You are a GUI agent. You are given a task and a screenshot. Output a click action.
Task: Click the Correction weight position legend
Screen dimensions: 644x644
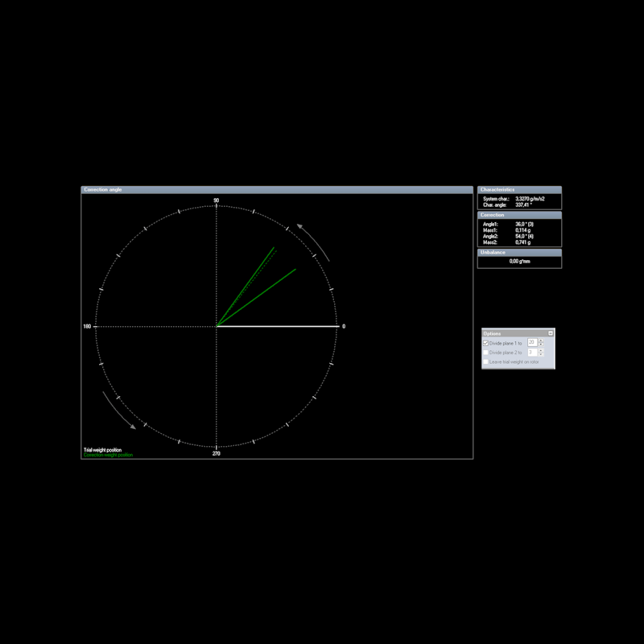point(109,455)
